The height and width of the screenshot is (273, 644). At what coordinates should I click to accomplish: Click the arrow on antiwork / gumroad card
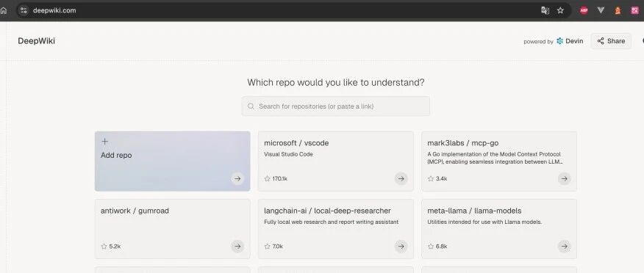[x=237, y=247]
